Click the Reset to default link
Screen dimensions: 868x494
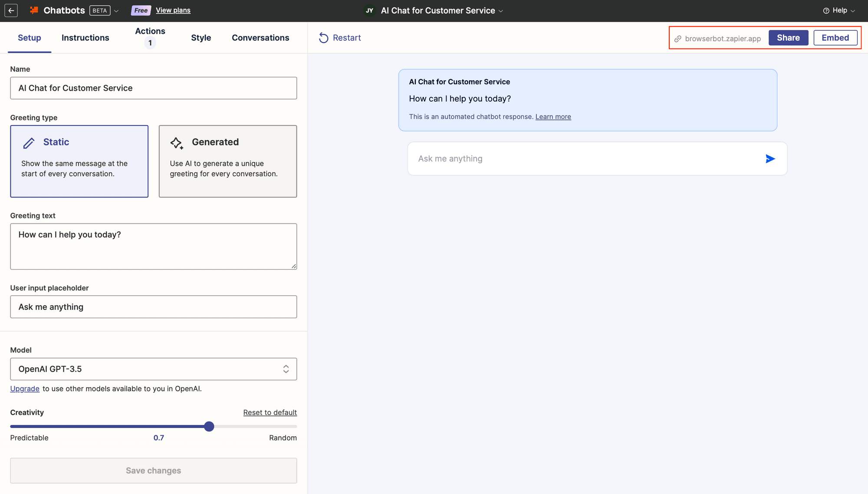click(270, 412)
